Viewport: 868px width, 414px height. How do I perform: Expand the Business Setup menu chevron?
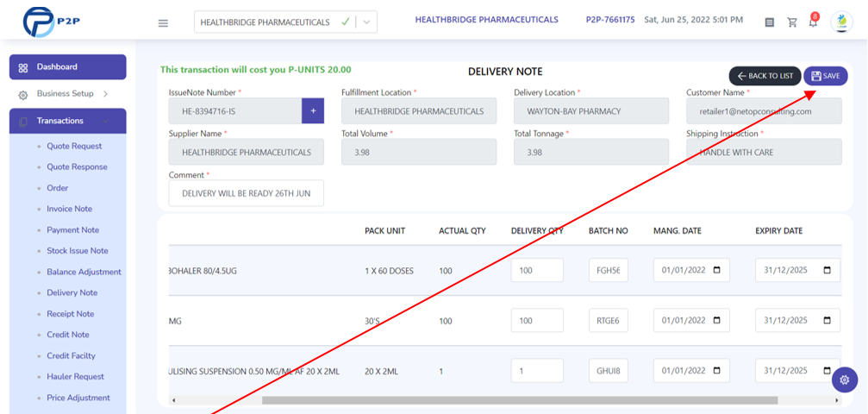(x=105, y=94)
